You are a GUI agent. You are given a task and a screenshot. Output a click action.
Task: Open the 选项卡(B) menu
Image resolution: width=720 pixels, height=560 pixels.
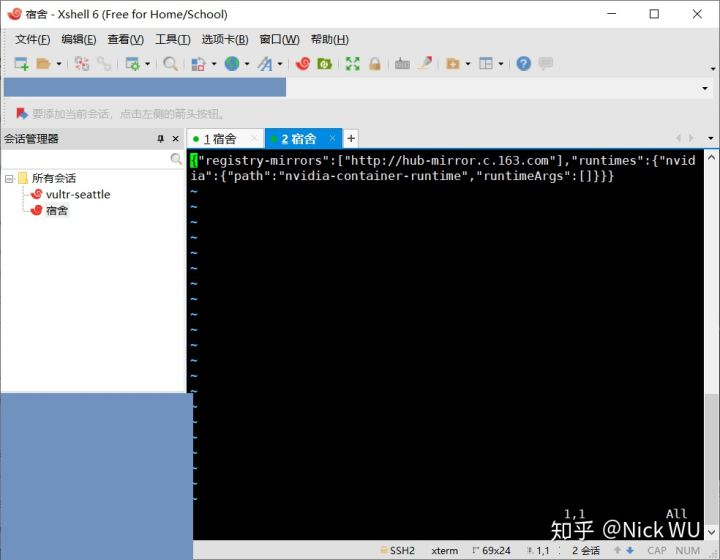(x=225, y=39)
